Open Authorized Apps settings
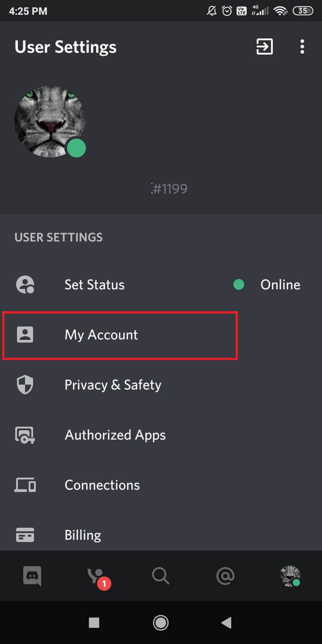Screen dimensions: 322x644 click(161, 435)
